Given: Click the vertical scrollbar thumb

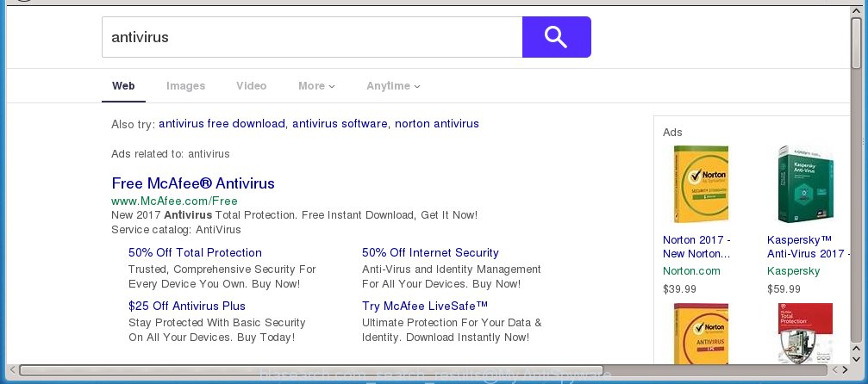Looking at the screenshot, I should [857, 42].
